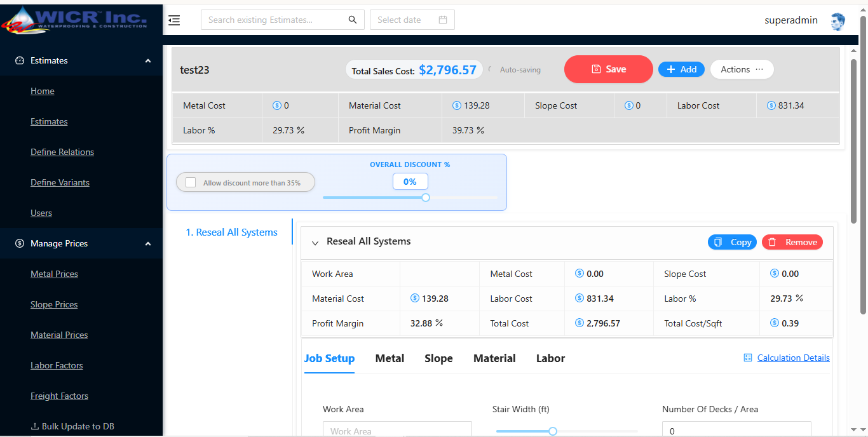The height and width of the screenshot is (437, 868).
Task: Open the Actions dropdown menu
Action: click(742, 69)
